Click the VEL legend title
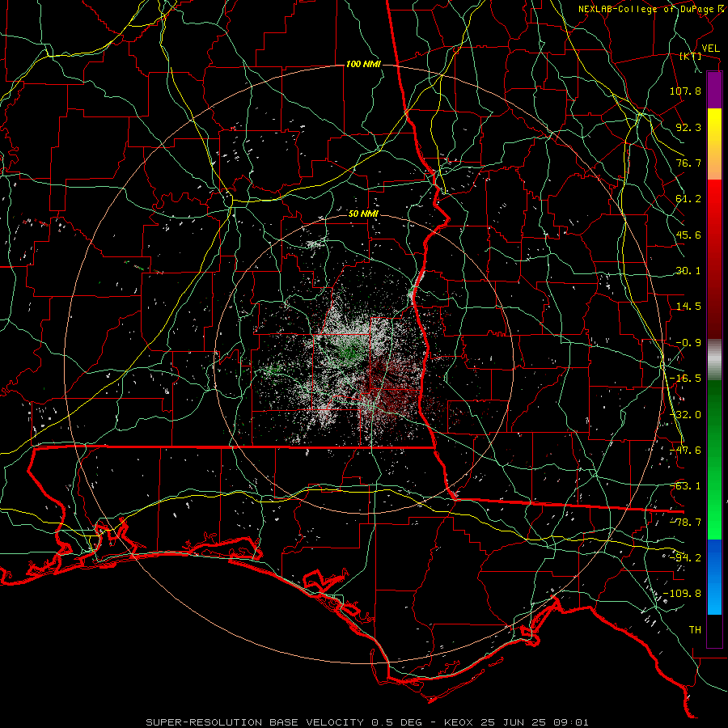 (710, 49)
